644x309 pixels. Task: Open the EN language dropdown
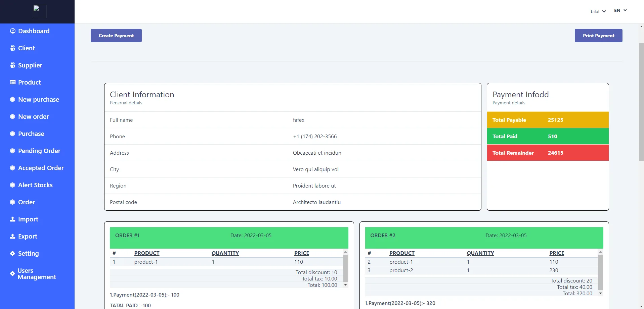[x=620, y=10]
